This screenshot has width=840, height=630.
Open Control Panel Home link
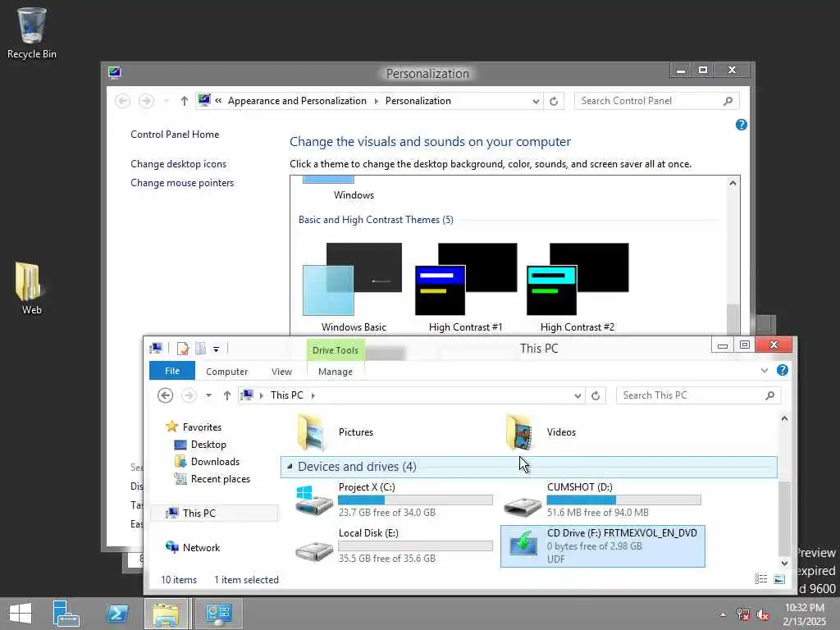click(175, 135)
